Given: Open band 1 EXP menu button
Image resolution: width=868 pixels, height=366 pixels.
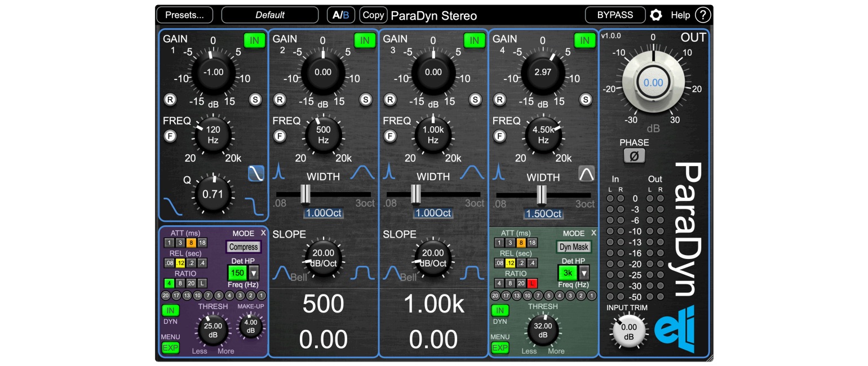Looking at the screenshot, I should click(170, 347).
